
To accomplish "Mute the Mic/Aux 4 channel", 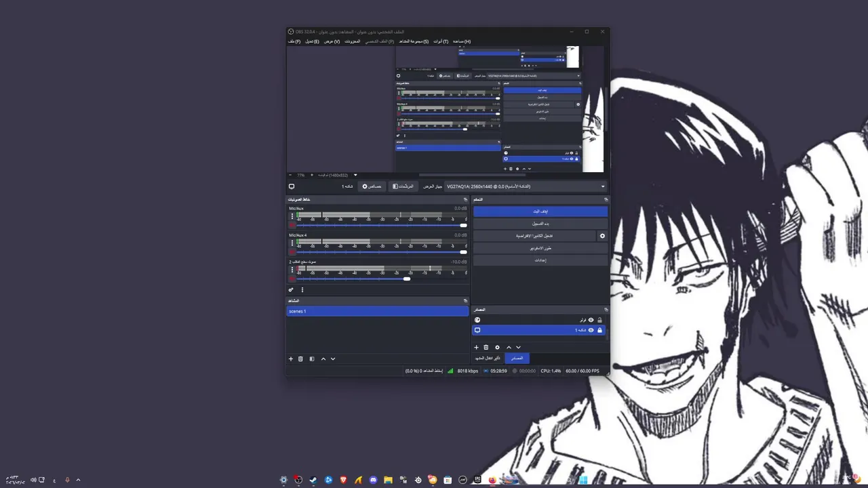I will (292, 252).
